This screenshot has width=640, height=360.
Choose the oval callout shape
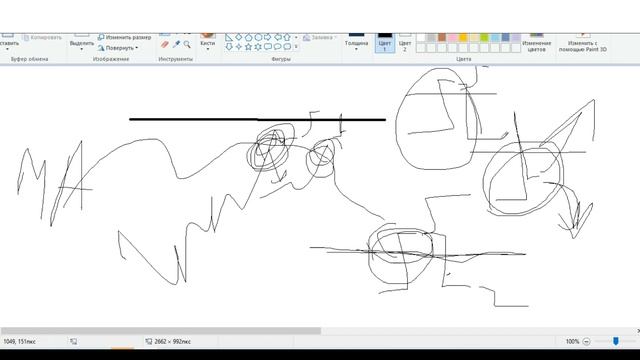point(278,47)
